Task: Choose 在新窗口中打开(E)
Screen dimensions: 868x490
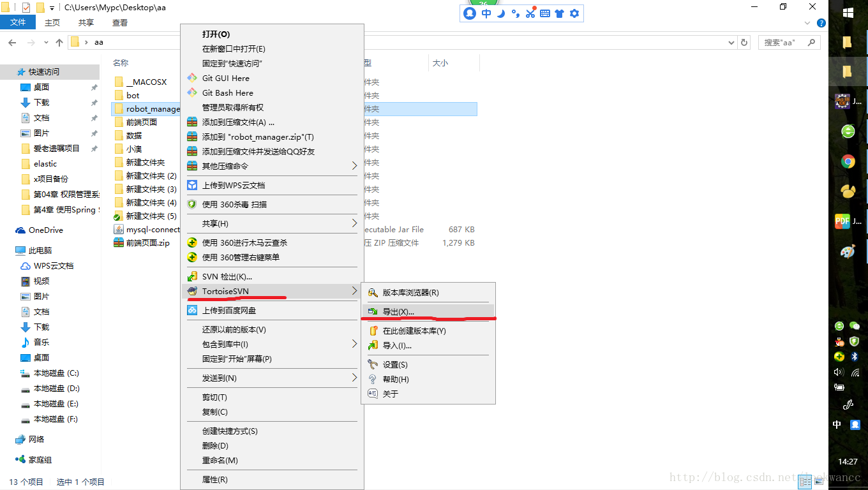Action: pyautogui.click(x=234, y=48)
